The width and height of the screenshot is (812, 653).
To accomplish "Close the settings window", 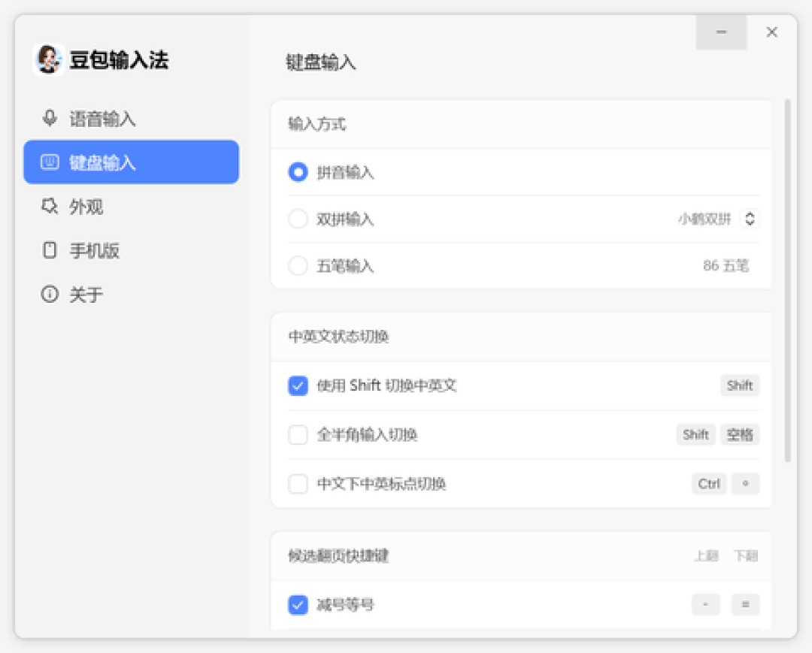I will tap(771, 32).
